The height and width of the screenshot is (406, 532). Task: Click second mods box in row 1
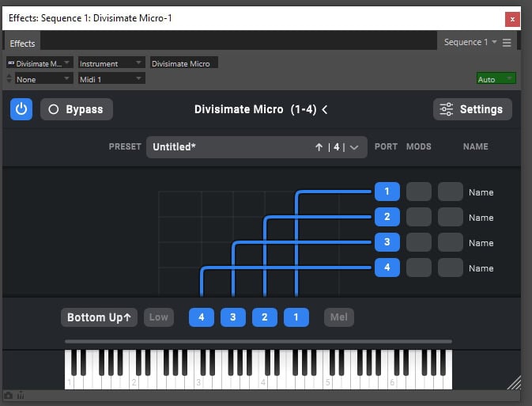451,192
